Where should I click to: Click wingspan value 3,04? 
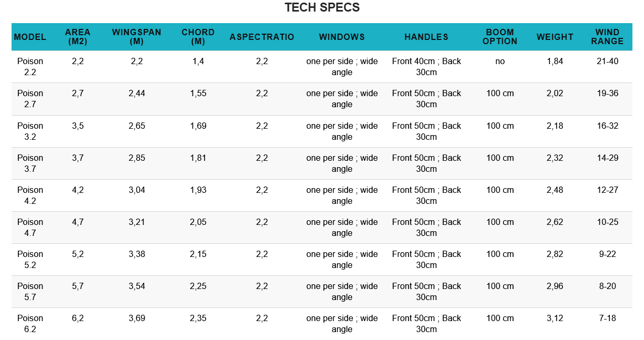coord(137,190)
